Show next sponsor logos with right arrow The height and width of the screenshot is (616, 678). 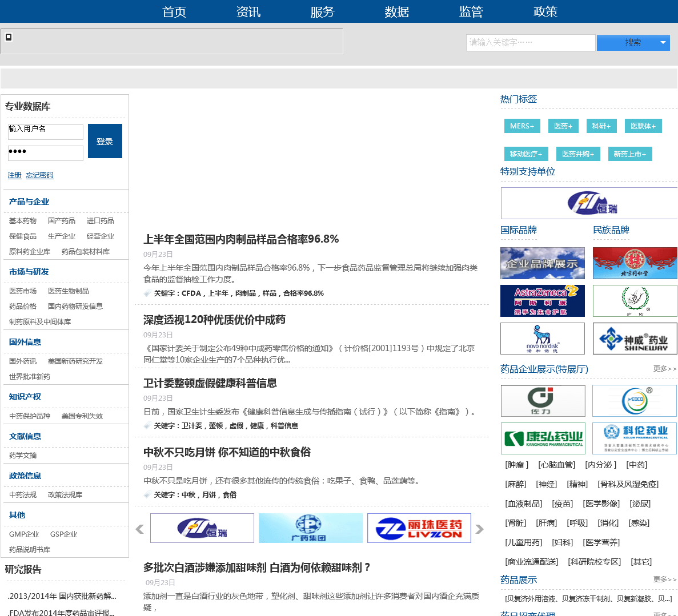[x=480, y=529]
